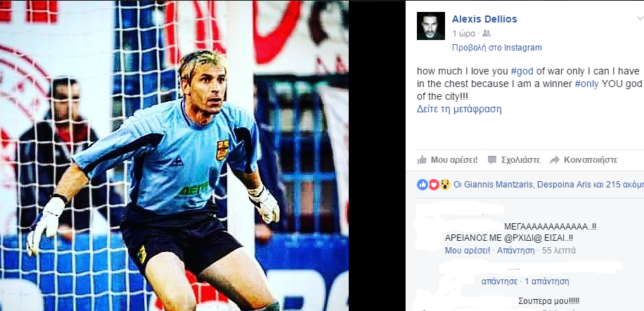Open the #only hashtag
This screenshot has height=311, width=644.
[586, 84]
